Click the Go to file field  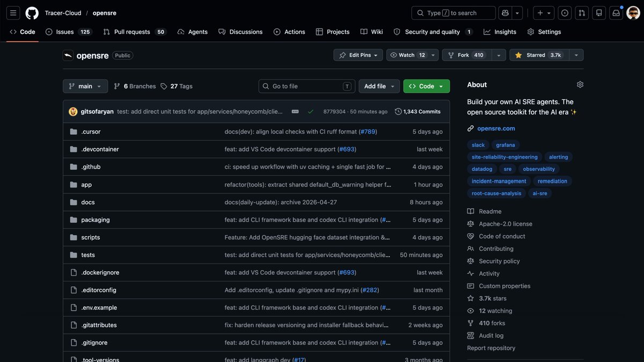306,86
